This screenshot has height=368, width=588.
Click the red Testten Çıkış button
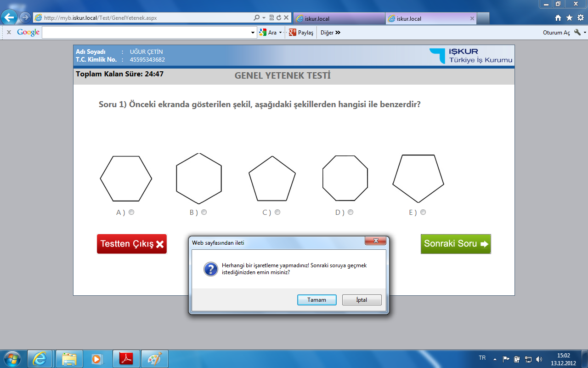tap(132, 244)
